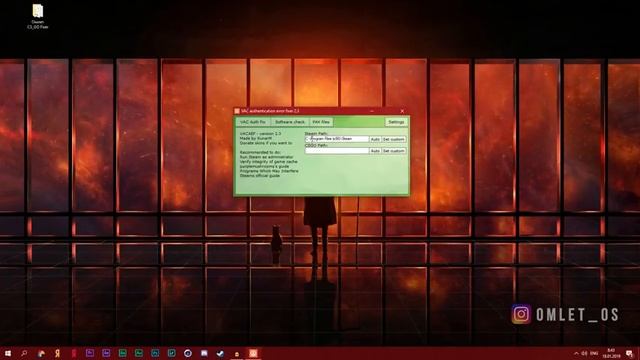
Task: Show hidden system tray icons
Action: coord(576,353)
